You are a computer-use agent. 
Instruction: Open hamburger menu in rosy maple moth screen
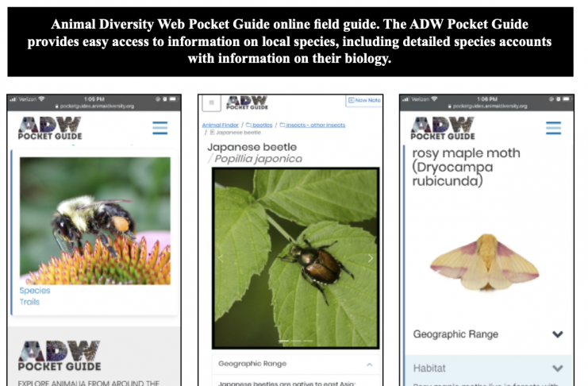[554, 128]
